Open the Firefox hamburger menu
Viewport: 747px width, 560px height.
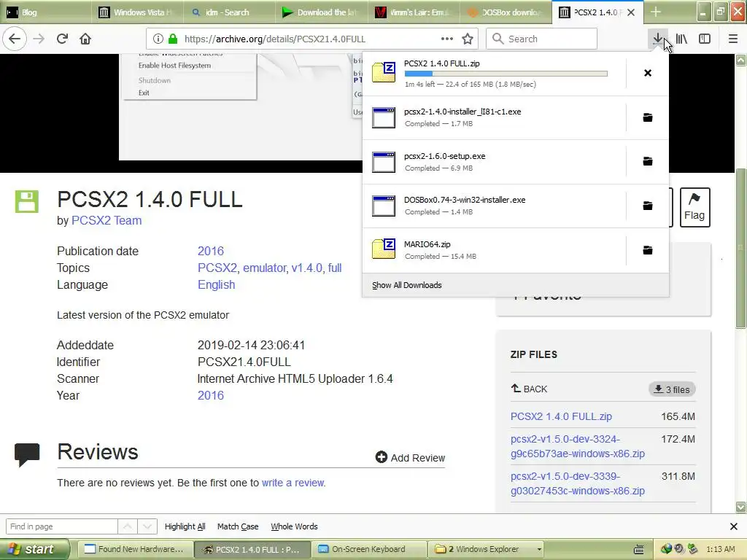pos(733,39)
